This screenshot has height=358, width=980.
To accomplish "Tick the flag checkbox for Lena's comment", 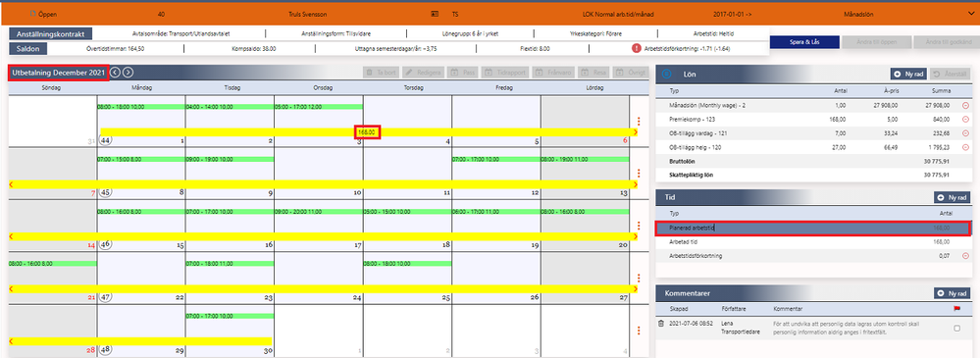I will (956, 328).
